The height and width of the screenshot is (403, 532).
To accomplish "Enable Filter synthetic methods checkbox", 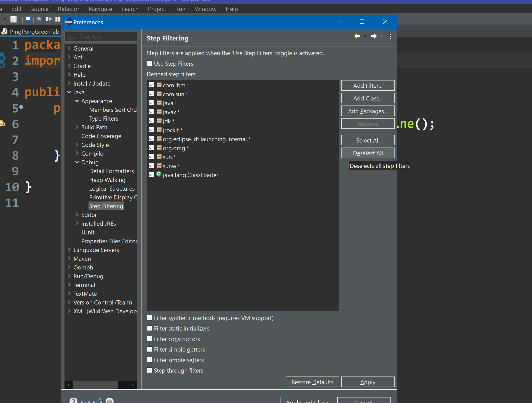I will point(150,318).
